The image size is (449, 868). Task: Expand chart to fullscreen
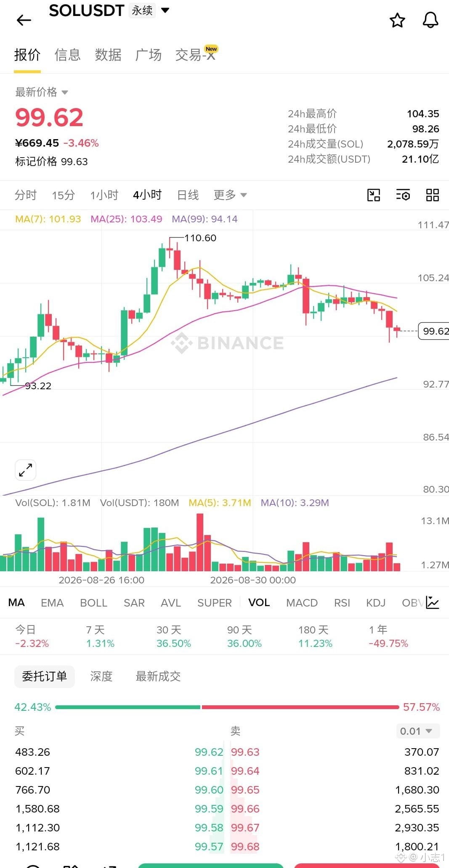coord(25,470)
